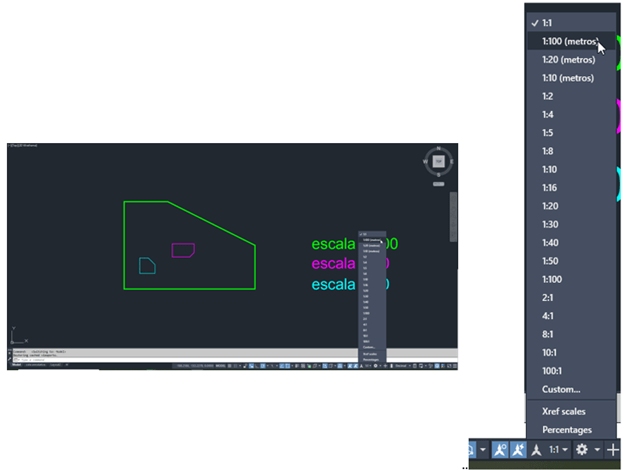Select 1:10 (metros) scale entry
This screenshot has height=470, width=628.
[x=568, y=78]
